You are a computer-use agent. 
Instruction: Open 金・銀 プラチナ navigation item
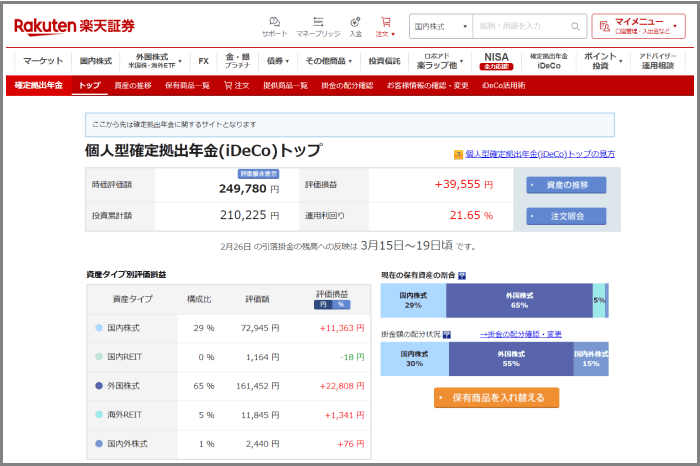pyautogui.click(x=238, y=61)
